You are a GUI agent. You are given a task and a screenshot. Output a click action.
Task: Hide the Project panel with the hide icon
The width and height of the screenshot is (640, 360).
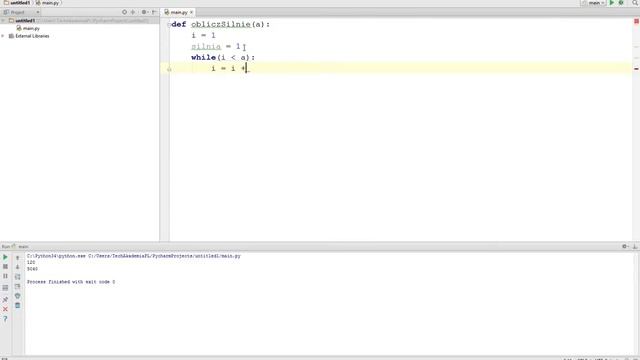tap(154, 12)
